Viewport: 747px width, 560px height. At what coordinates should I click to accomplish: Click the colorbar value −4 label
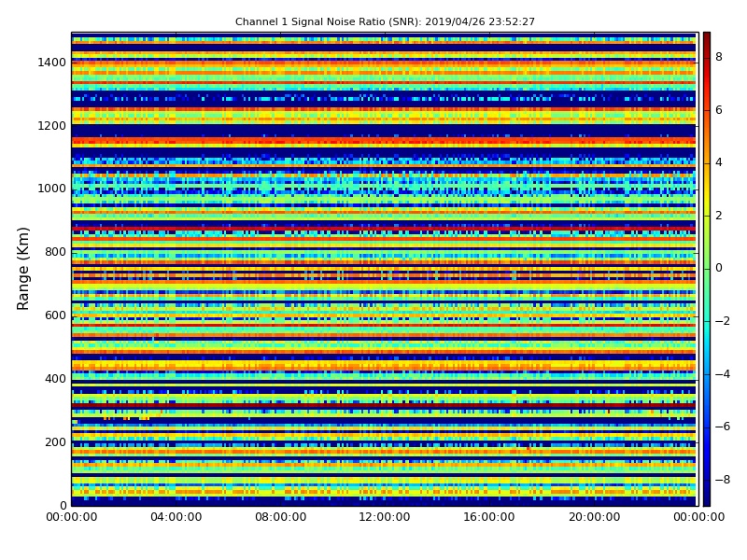723,374
